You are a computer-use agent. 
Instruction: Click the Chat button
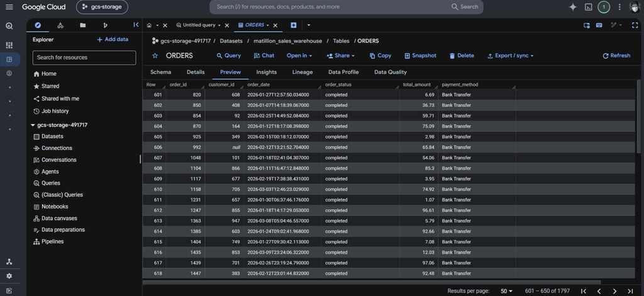point(264,55)
